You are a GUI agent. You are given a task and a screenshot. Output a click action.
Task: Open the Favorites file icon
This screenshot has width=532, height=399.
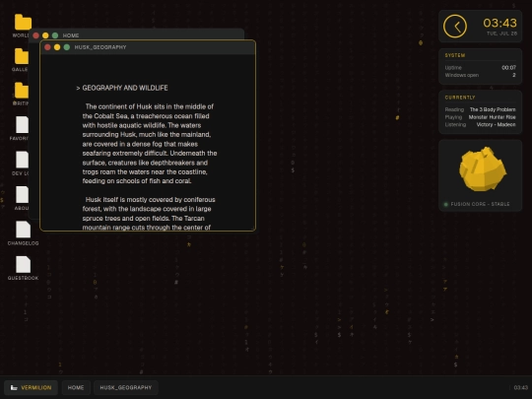(x=22, y=125)
